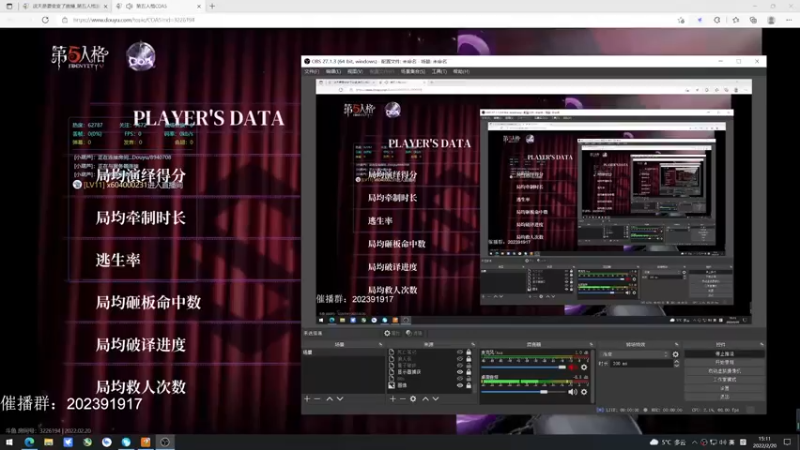Show hidden system tray icons chevron
The width and height of the screenshot is (800, 450).
pyautogui.click(x=694, y=442)
